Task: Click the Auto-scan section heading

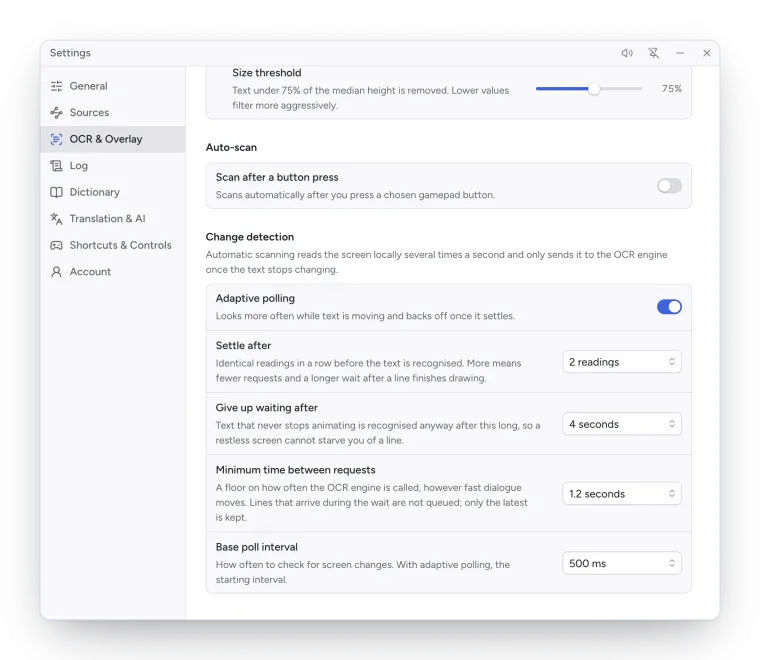Action: click(231, 147)
